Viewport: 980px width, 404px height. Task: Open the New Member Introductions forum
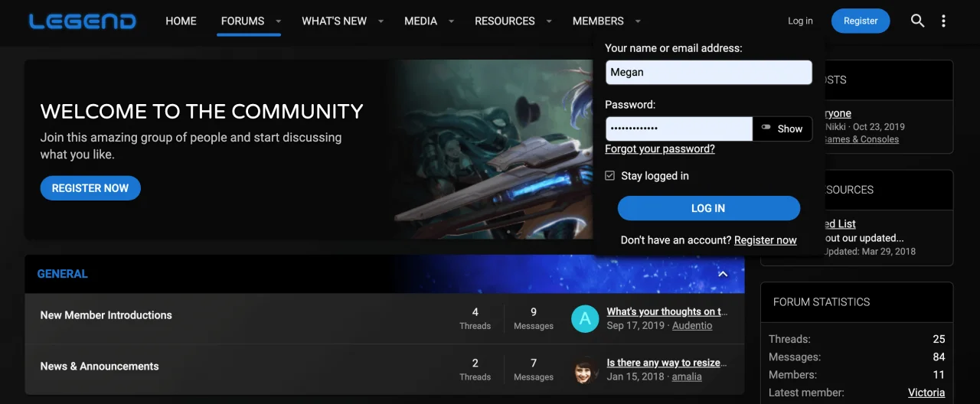click(x=106, y=315)
